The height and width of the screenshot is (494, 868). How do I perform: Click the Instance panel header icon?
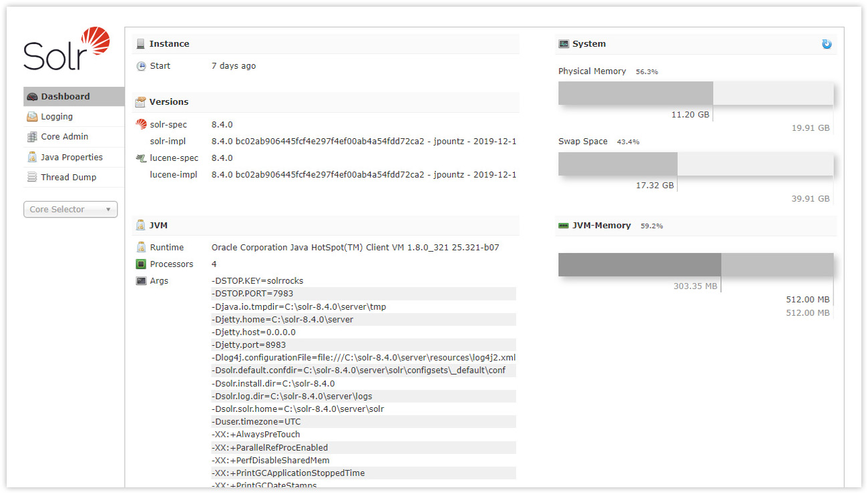[x=140, y=43]
